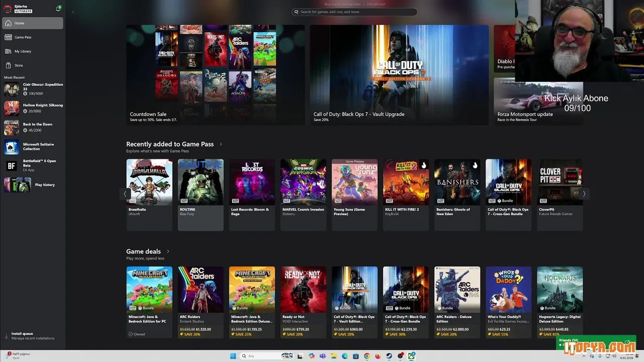Open Banishers: Ghosts of New Eden card
Image resolution: width=644 pixels, height=362 pixels.
[x=457, y=195]
